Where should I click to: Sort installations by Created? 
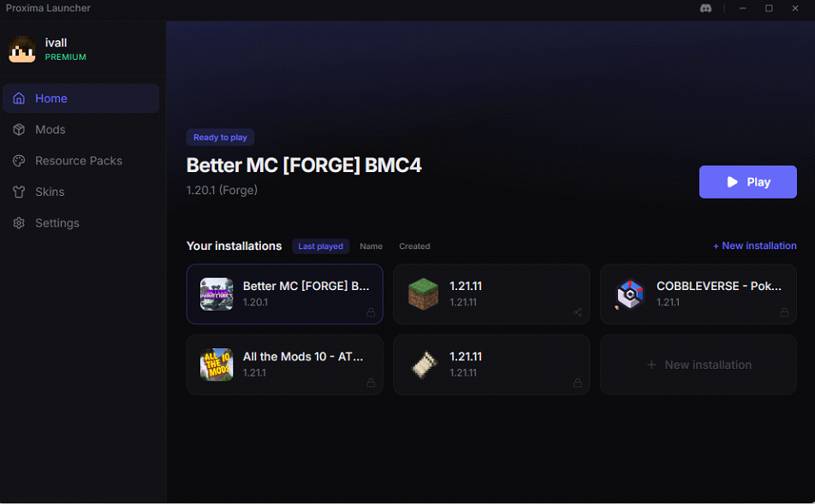click(x=414, y=246)
